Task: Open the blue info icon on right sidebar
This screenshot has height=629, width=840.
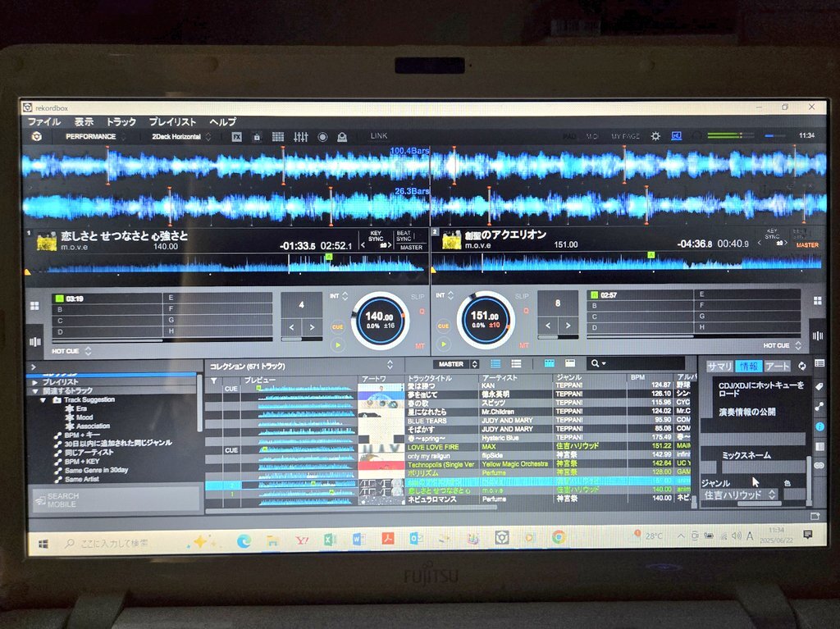Action: click(819, 426)
